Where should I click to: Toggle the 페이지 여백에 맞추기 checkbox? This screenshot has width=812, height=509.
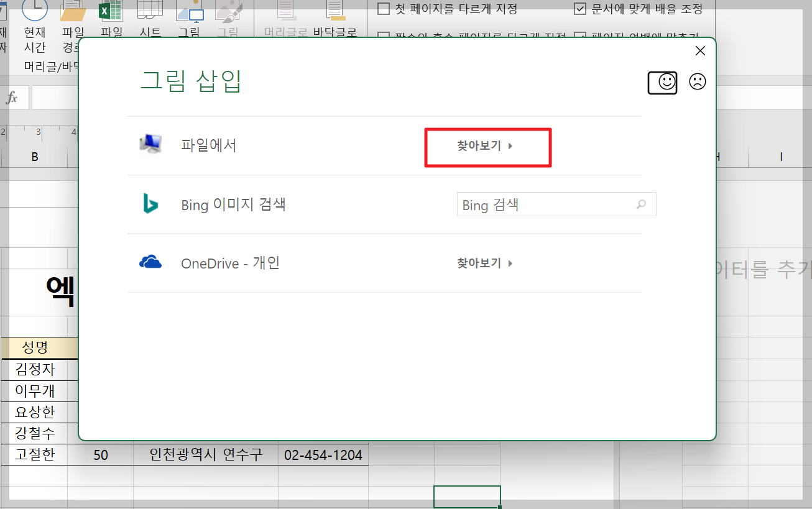pos(580,35)
